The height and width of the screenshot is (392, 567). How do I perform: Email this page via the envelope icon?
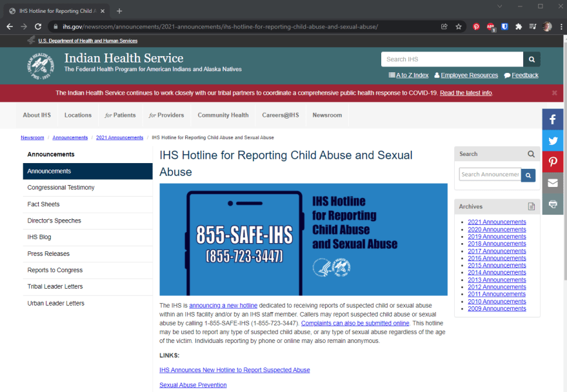coord(553,182)
